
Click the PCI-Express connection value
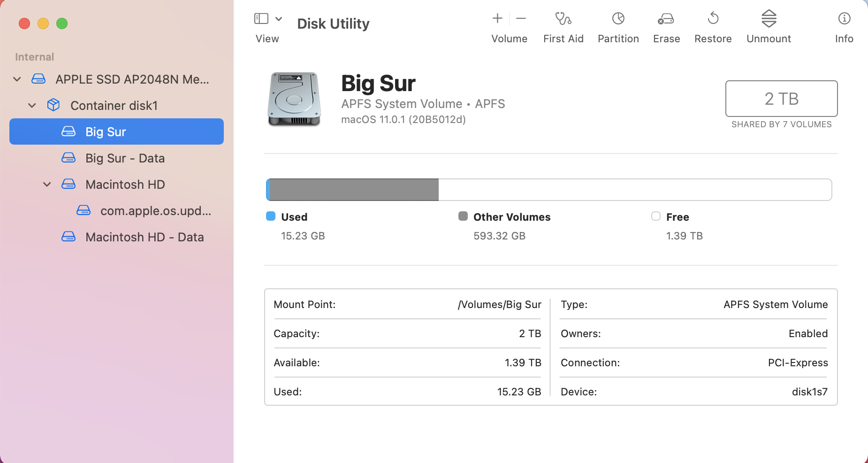pyautogui.click(x=798, y=363)
